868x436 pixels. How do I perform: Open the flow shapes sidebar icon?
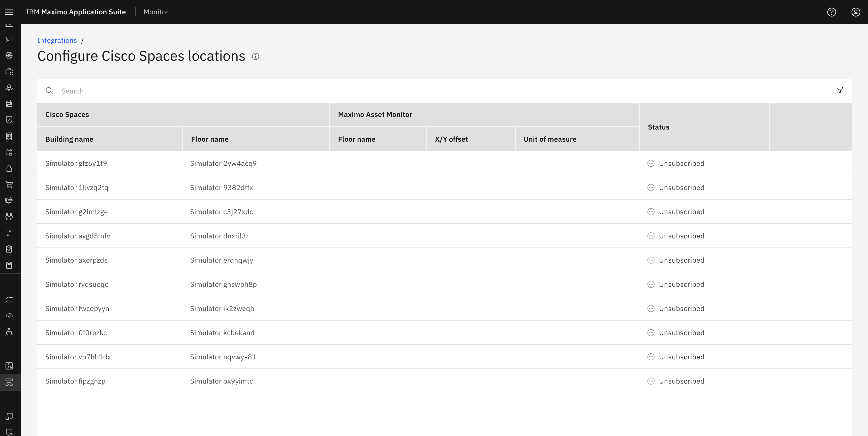click(x=9, y=88)
